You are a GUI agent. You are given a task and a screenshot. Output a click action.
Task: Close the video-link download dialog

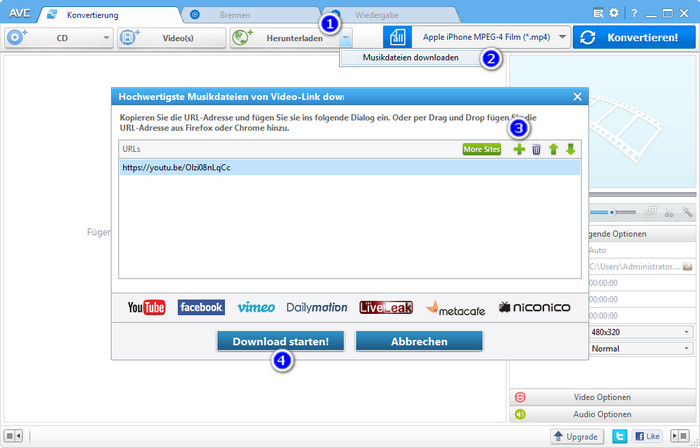tap(577, 97)
